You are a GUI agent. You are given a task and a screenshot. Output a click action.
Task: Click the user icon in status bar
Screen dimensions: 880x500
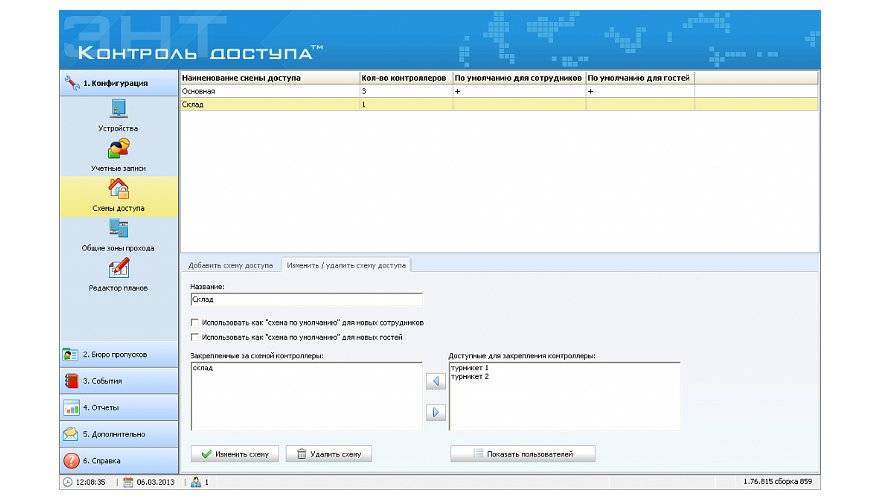(x=196, y=482)
